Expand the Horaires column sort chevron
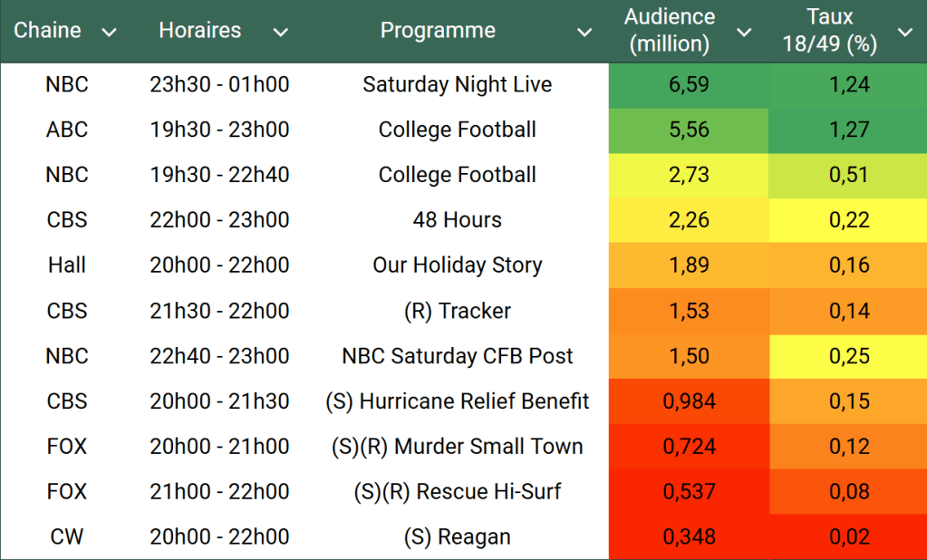The image size is (927, 560). [x=281, y=33]
